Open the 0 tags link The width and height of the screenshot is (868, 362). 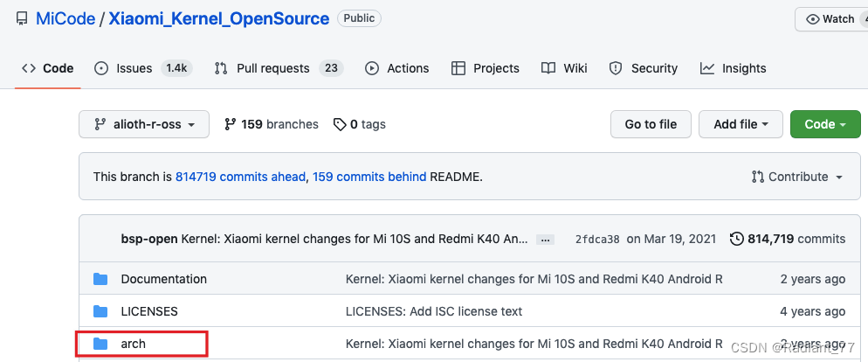point(359,124)
